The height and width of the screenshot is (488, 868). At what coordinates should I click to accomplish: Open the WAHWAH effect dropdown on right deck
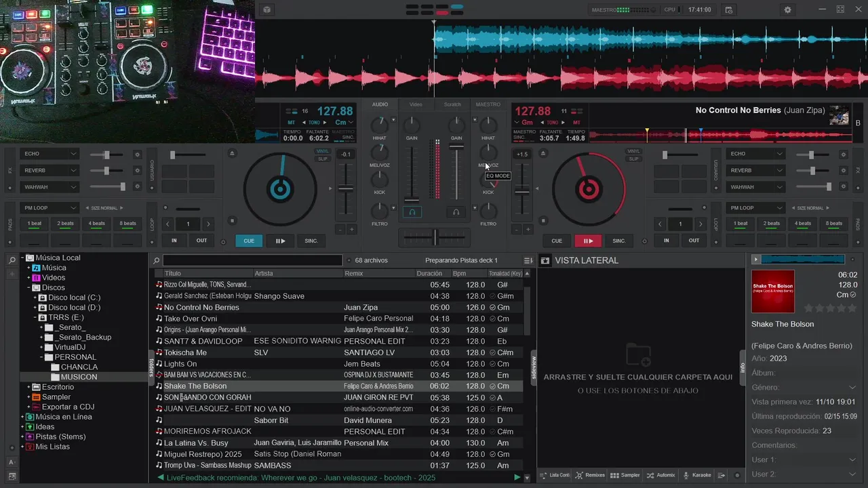(755, 187)
